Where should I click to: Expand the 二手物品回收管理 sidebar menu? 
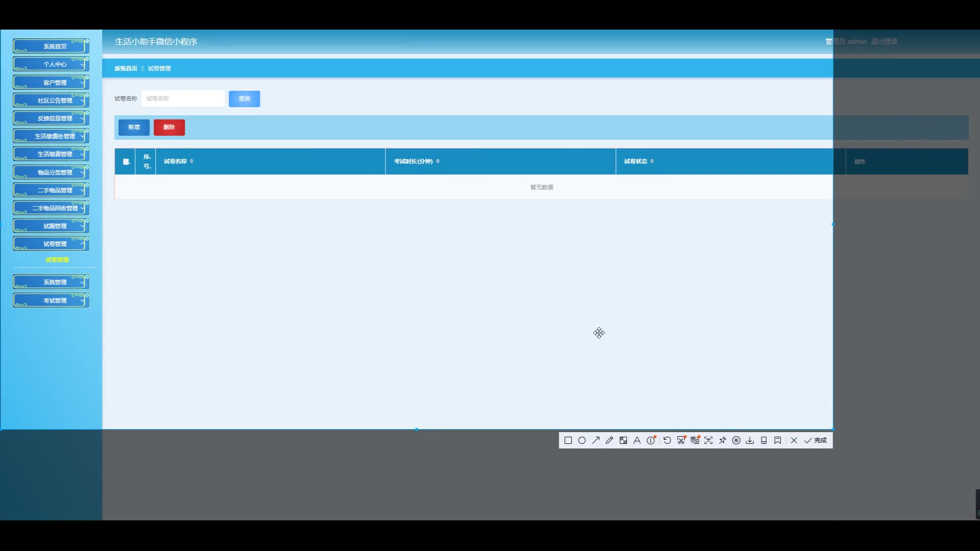point(51,208)
